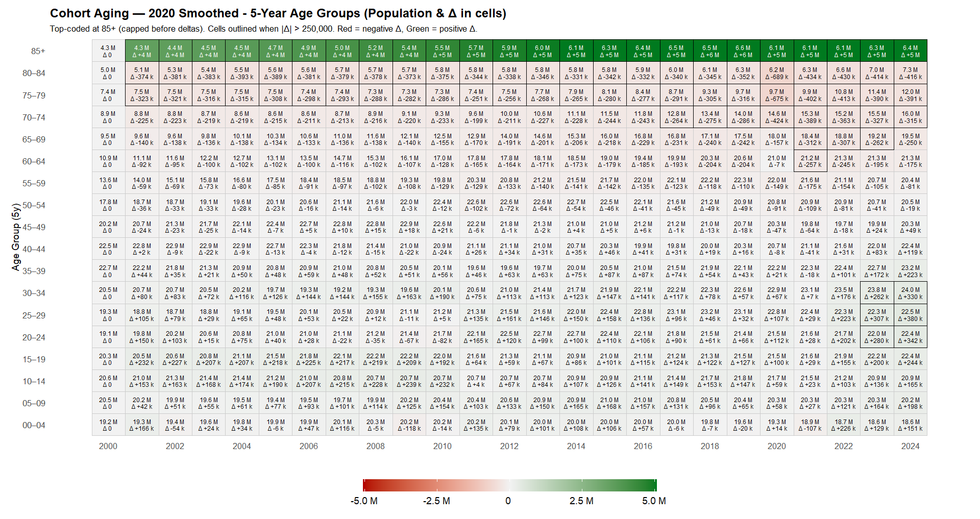This screenshot has width=980, height=519.
Task: Select the '23.8 M Δ +262 k' cell
Action: (877, 293)
